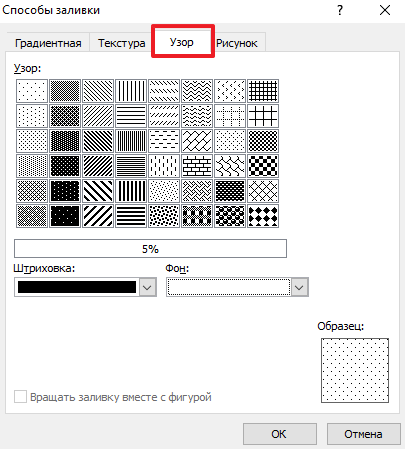Pick the dashed horizontal pattern
405x449 pixels.
pyautogui.click(x=164, y=141)
